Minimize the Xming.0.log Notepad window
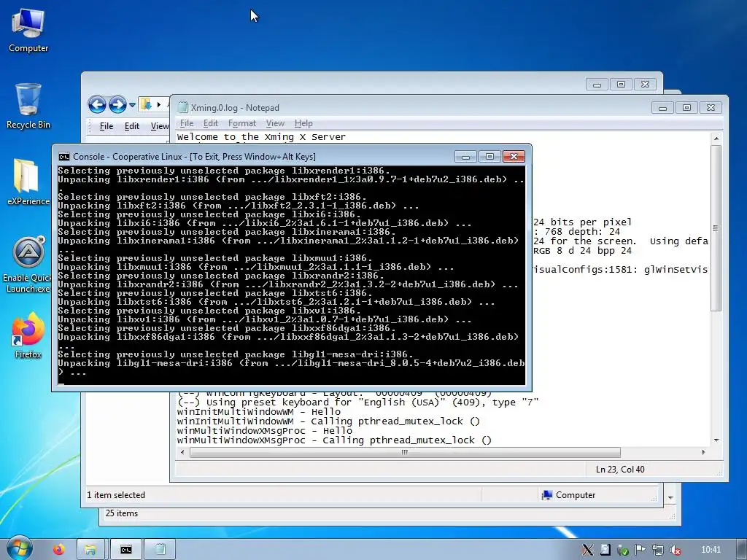The image size is (747, 560). click(662, 108)
